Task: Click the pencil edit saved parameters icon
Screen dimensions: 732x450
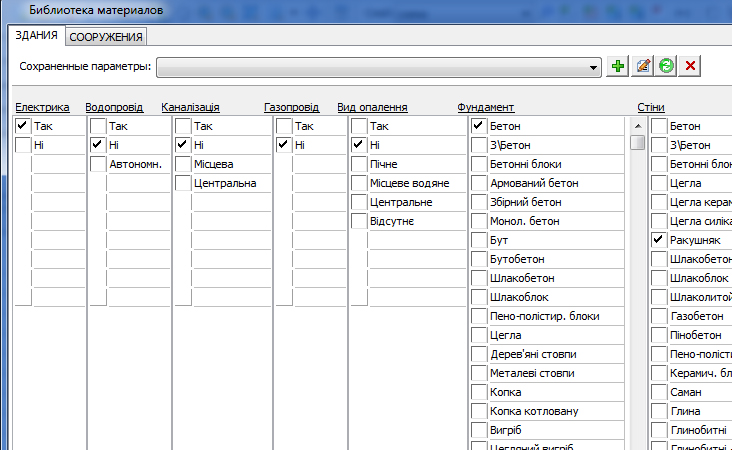Action: pyautogui.click(x=643, y=66)
